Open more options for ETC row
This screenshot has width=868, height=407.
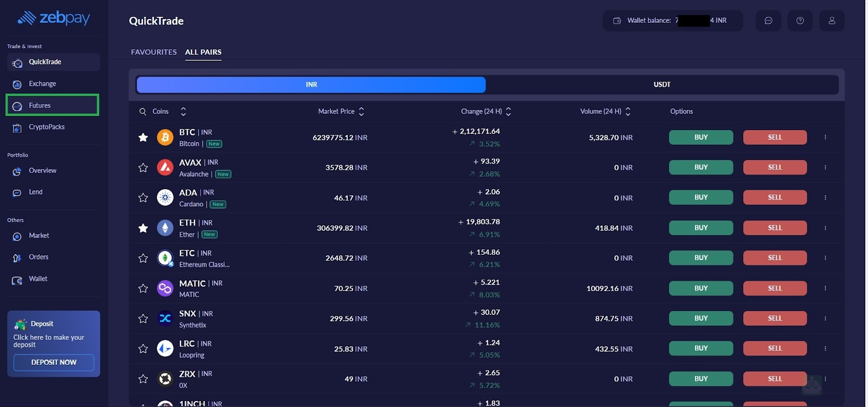pos(825,258)
